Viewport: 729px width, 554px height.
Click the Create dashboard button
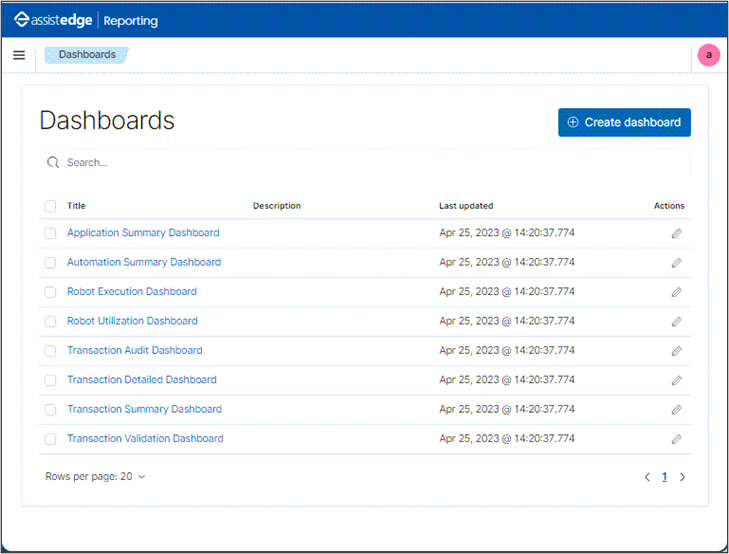(x=624, y=122)
